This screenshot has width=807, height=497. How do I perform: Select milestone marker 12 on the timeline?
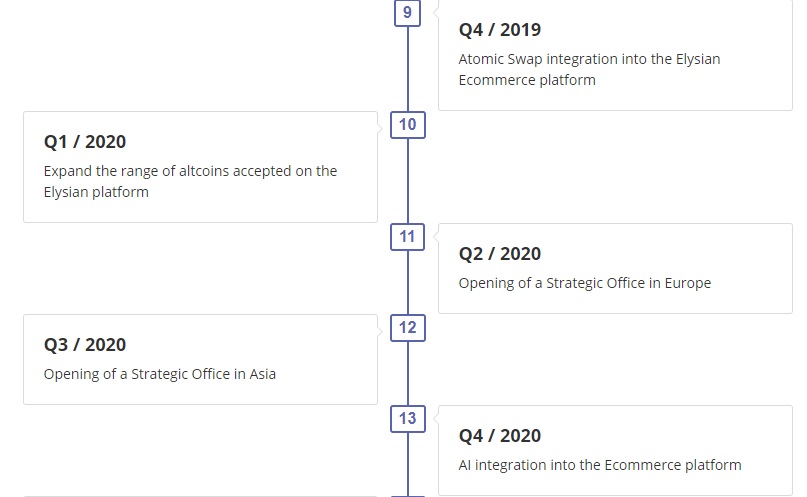[407, 328]
